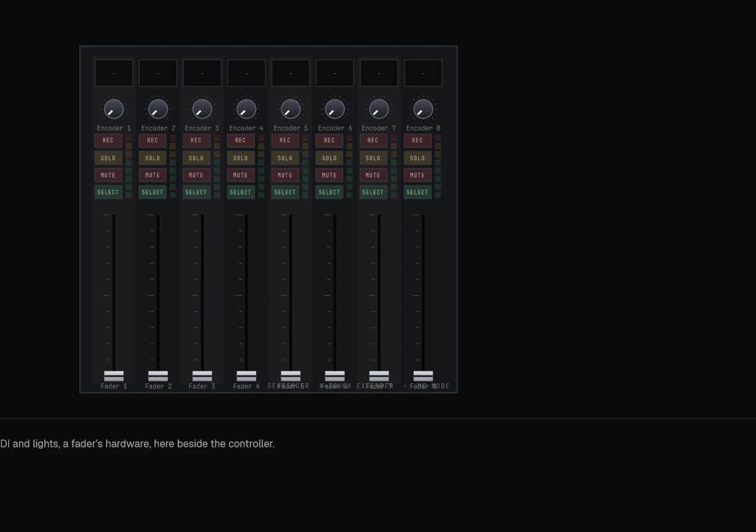The image size is (756, 532).
Task: Arm REC on channel 8
Action: 417,140
